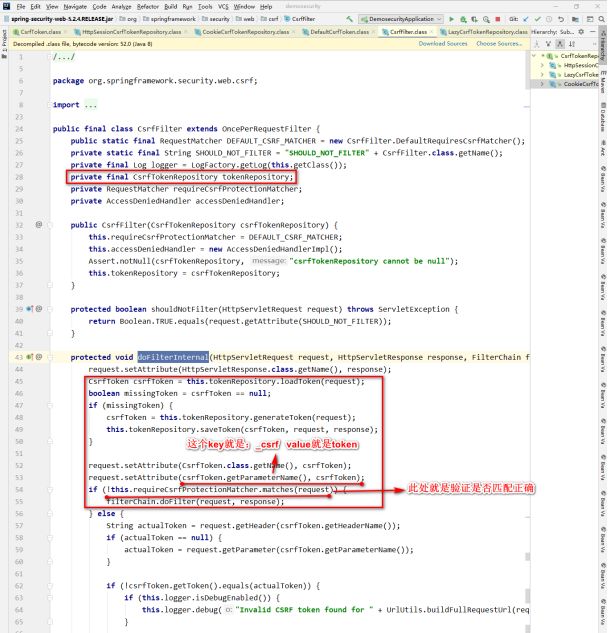The image size is (609, 633).
Task: Expand the HttpSessionC... hierarchy node
Action: point(542,65)
